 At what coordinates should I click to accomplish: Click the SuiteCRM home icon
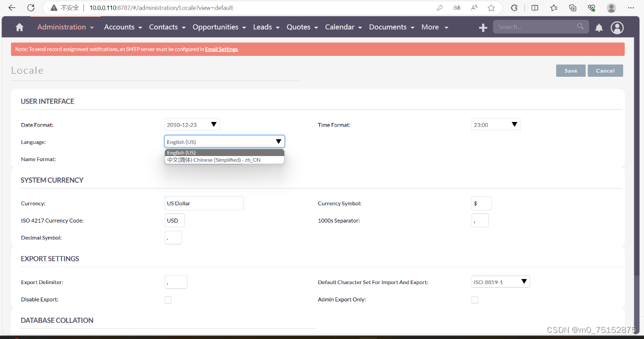click(19, 27)
